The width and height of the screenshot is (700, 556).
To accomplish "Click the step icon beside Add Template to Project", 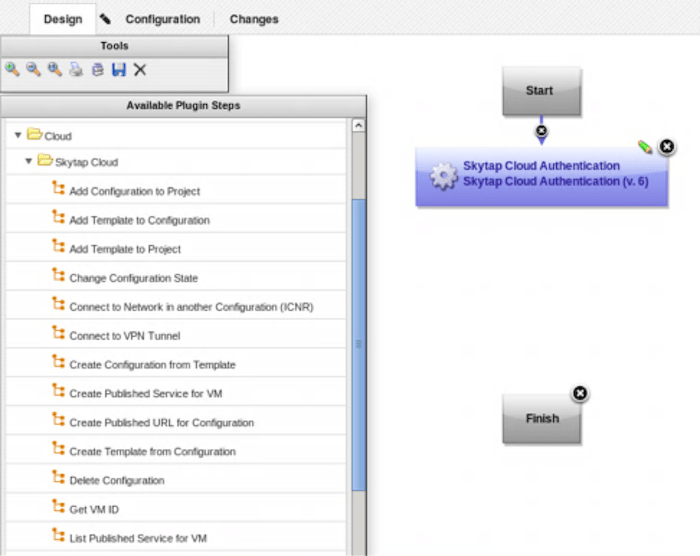I will point(58,246).
